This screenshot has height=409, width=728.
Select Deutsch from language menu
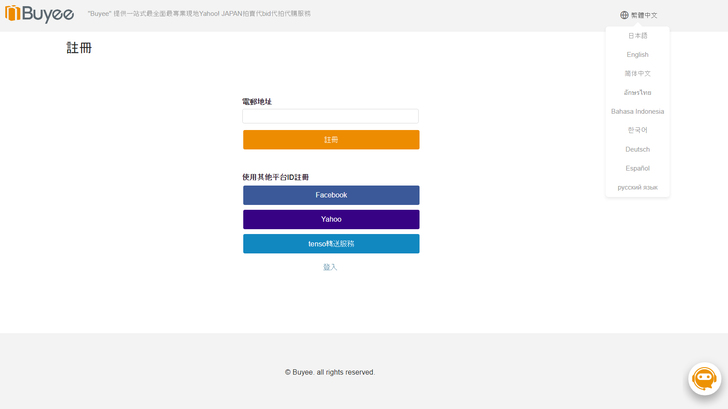pyautogui.click(x=637, y=149)
